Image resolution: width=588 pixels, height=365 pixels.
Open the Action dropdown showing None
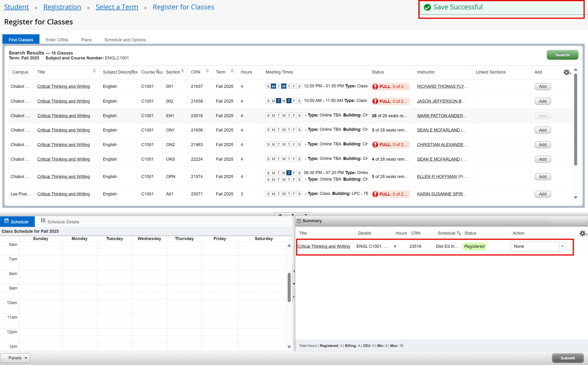point(538,246)
